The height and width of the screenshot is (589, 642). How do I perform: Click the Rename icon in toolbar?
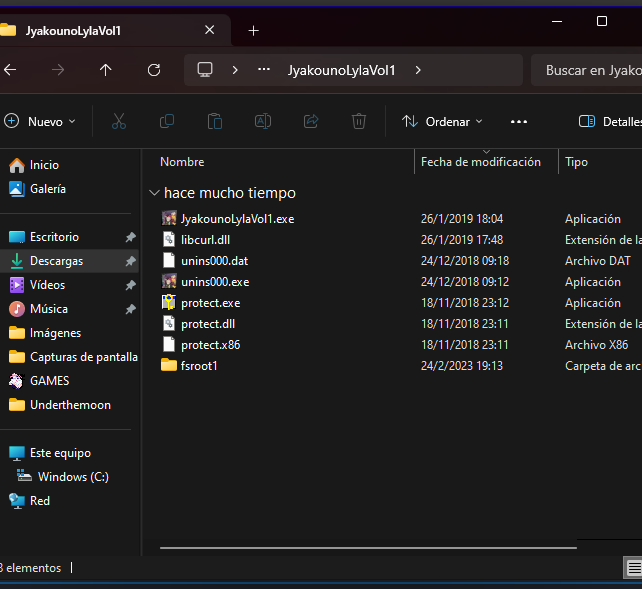click(263, 122)
